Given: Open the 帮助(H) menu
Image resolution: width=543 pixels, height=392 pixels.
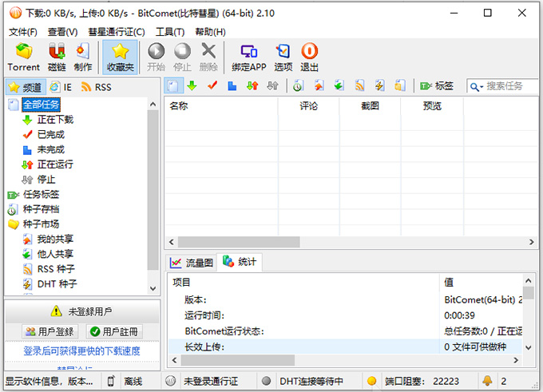Looking at the screenshot, I should [210, 32].
